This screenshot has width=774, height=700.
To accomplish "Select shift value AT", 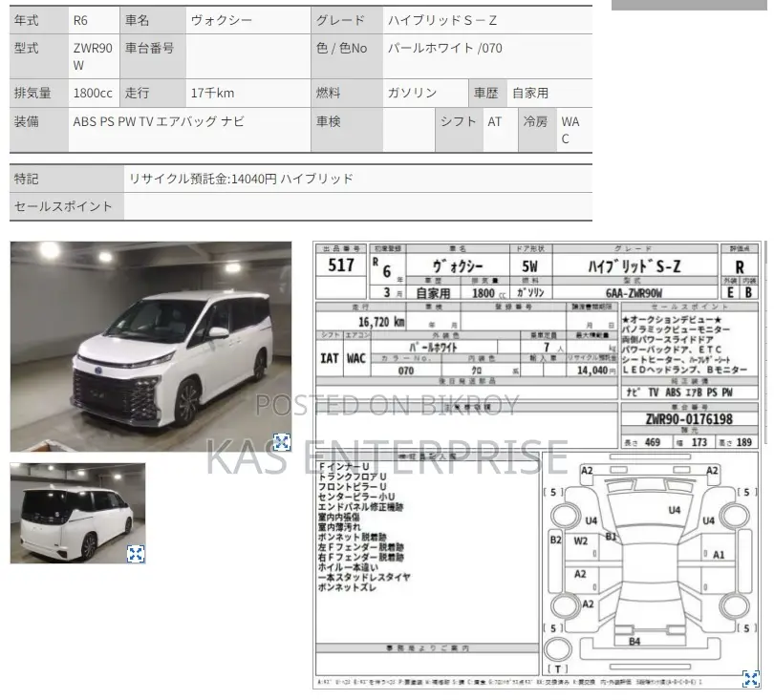I will tap(495, 121).
